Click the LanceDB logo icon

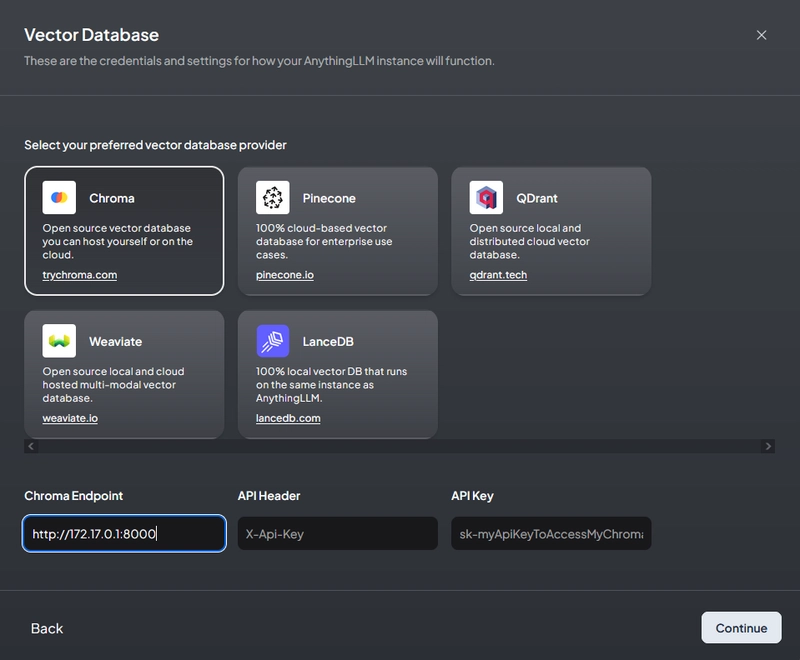click(272, 341)
